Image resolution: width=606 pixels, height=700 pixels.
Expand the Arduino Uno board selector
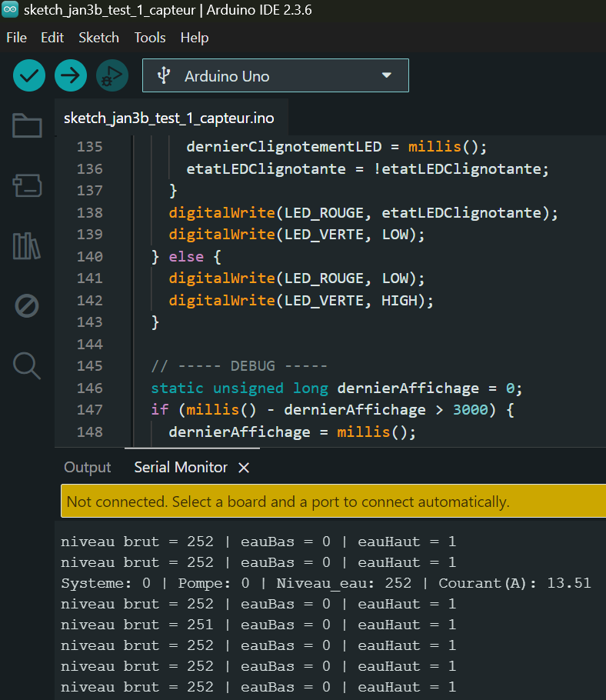pos(275,76)
